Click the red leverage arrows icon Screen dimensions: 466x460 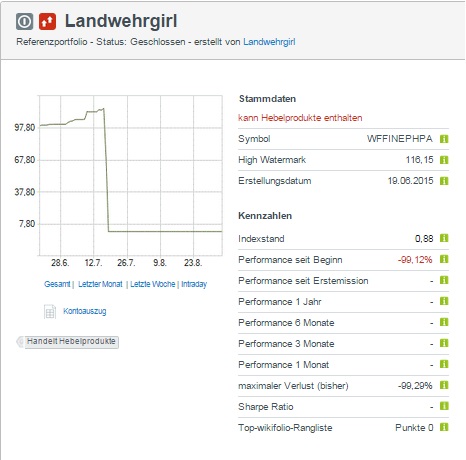tap(47, 22)
